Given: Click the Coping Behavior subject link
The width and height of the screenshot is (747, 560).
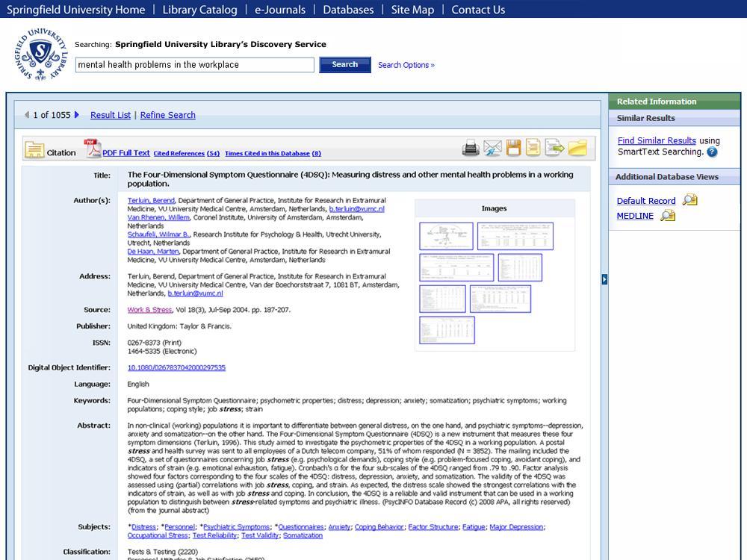Looking at the screenshot, I should 379,526.
